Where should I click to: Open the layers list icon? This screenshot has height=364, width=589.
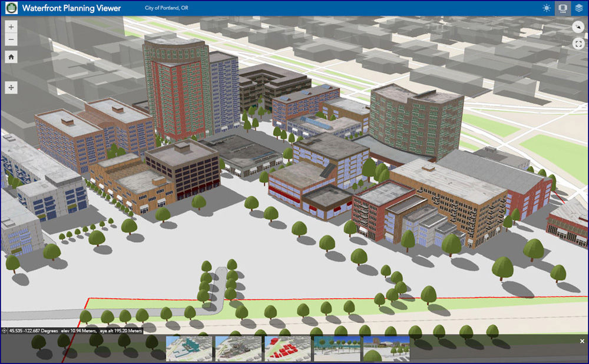pyautogui.click(x=579, y=8)
